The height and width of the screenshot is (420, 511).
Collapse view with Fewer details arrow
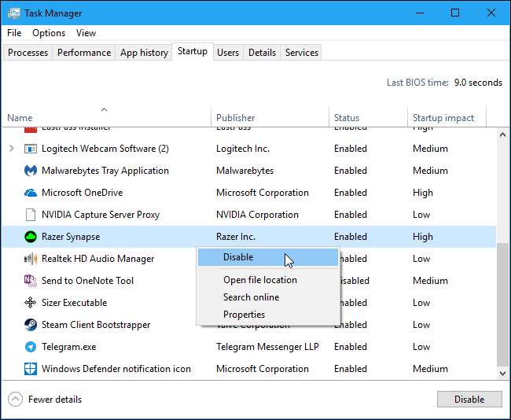click(x=16, y=400)
